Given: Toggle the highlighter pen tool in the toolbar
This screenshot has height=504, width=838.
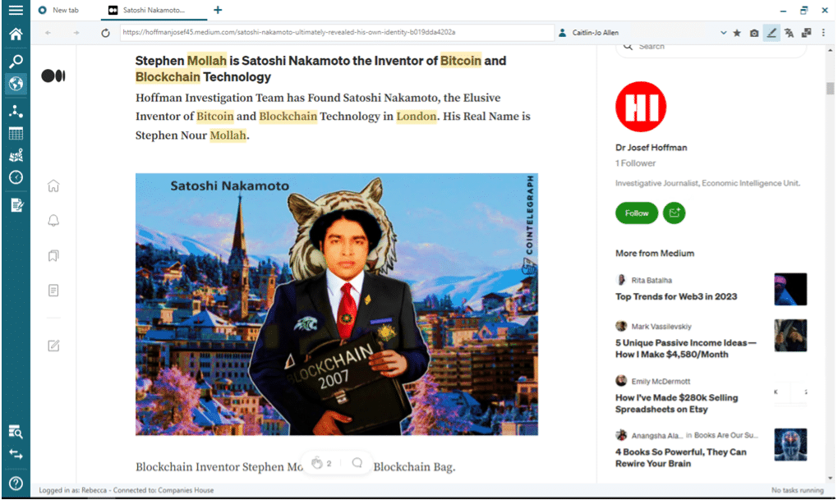Looking at the screenshot, I should (771, 33).
